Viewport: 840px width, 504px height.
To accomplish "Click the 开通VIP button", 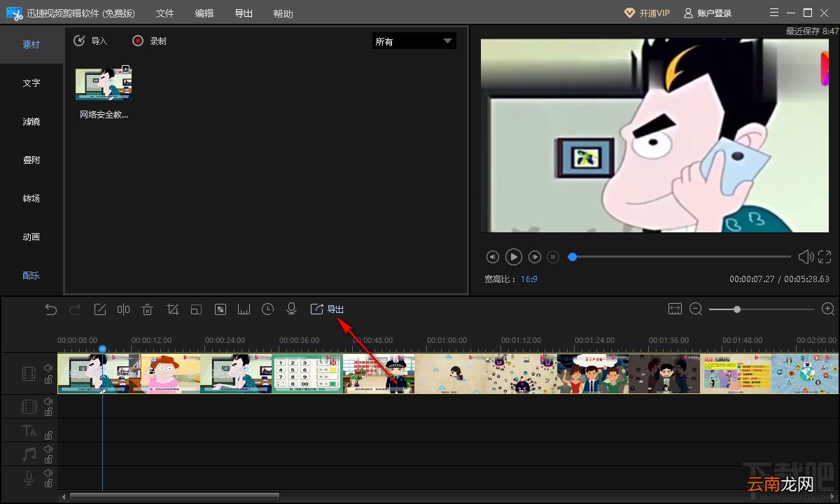I will pyautogui.click(x=647, y=13).
